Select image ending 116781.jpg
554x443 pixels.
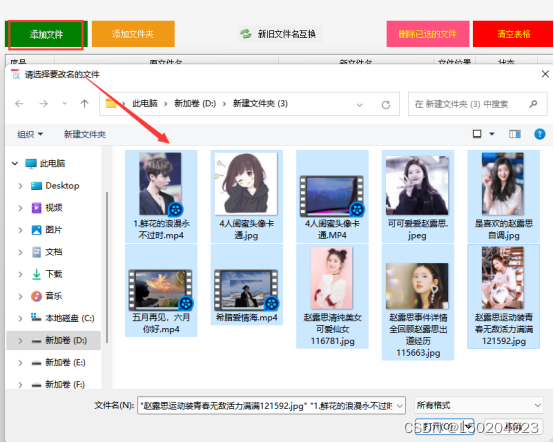point(332,296)
